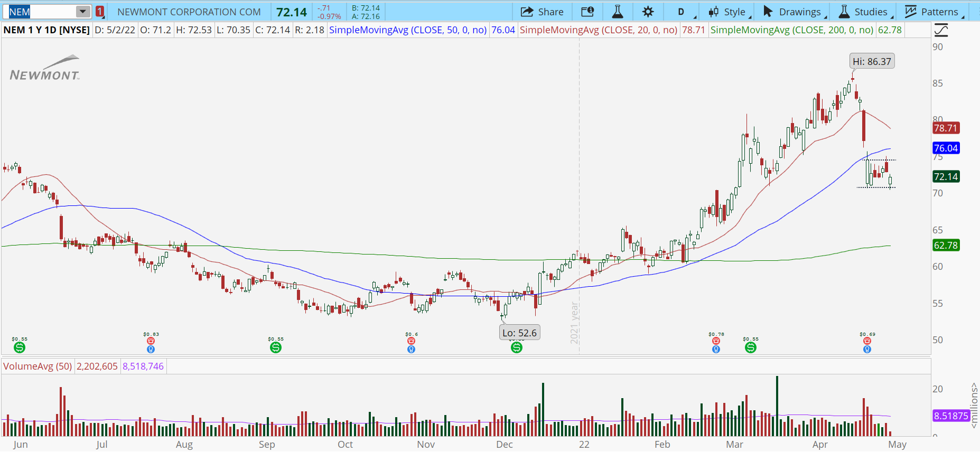Click the green 62.78 axis price label
Screen dimensions: 980x452
(x=946, y=245)
